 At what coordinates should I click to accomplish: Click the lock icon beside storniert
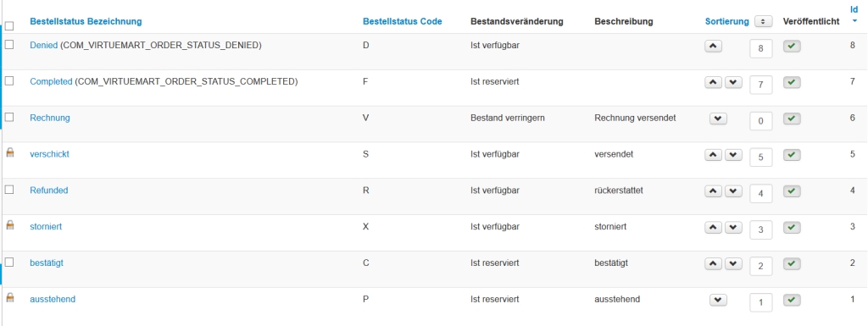[x=9, y=225]
